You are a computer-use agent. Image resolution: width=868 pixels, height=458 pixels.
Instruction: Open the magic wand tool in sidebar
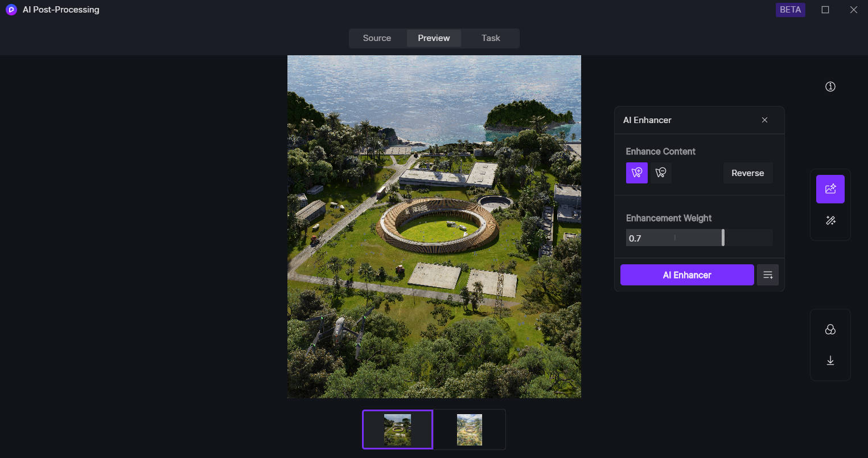coord(830,220)
